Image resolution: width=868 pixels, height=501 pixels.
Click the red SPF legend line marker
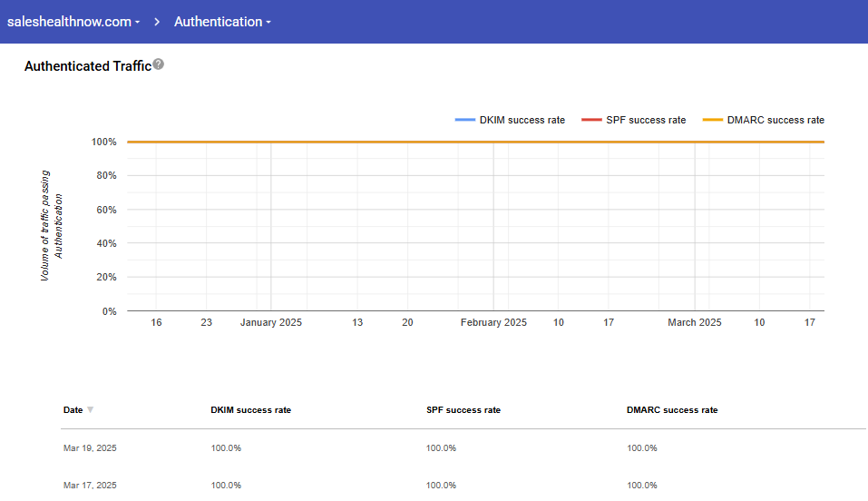[x=591, y=120]
